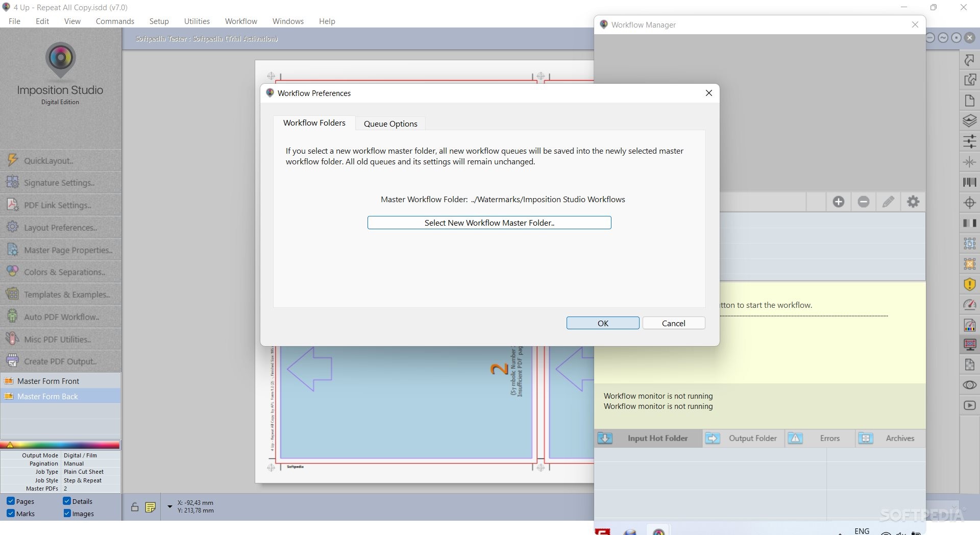This screenshot has width=980, height=535.
Task: Switch to Queue Options tab
Action: click(390, 124)
